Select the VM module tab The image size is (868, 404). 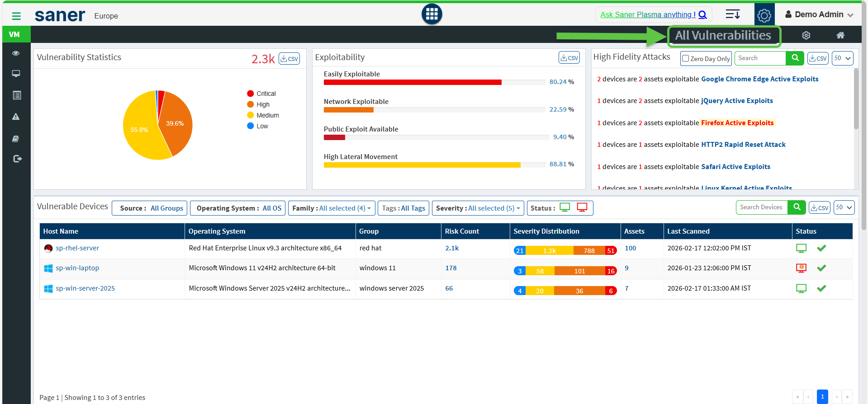coord(14,34)
